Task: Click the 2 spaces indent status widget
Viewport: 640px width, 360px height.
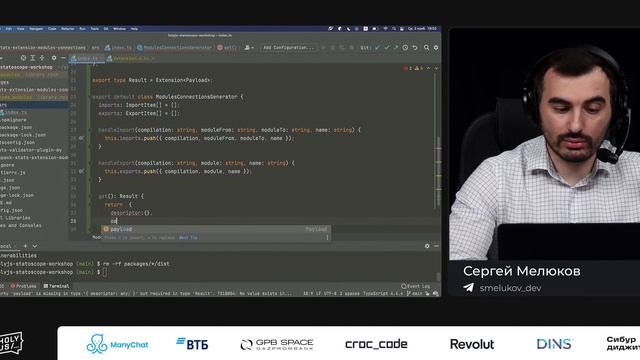Action: pos(351,293)
